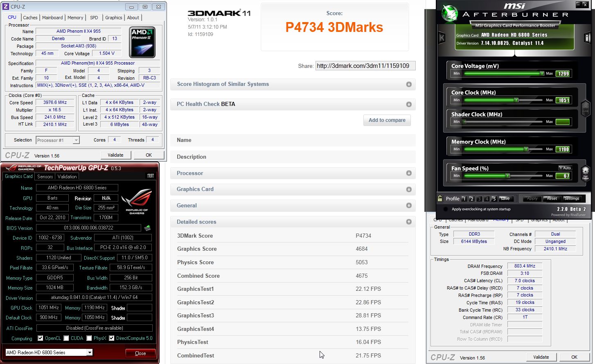The height and width of the screenshot is (364, 595).
Task: Click Validate in the bottom CPU-Z window
Action: [x=541, y=357]
